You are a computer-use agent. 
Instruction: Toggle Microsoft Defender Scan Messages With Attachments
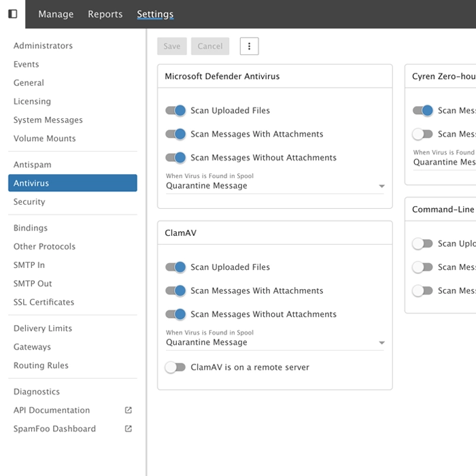[x=175, y=134]
